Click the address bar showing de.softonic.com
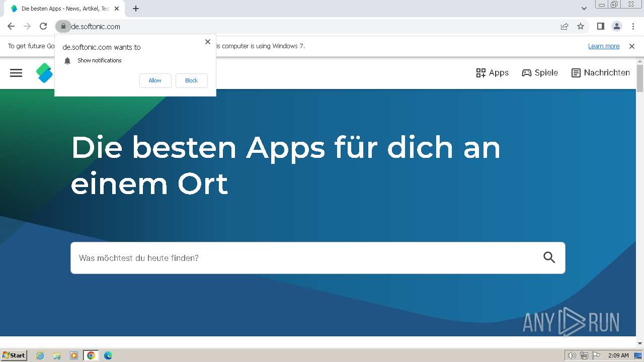 [x=312, y=26]
